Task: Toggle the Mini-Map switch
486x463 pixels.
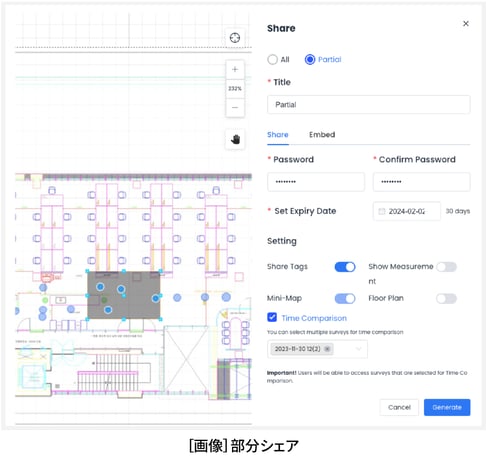Action: point(345,299)
